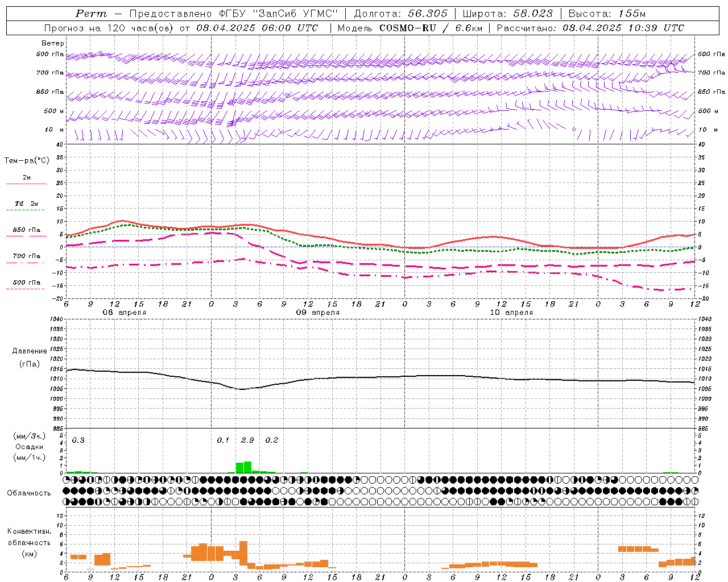
Task: Click the "Td 2м" dew point legend entry
Action: click(27, 203)
